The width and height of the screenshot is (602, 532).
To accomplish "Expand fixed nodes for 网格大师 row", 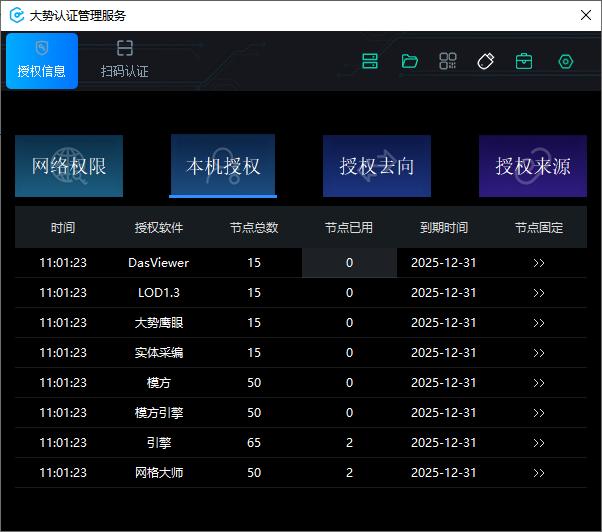I will [539, 473].
